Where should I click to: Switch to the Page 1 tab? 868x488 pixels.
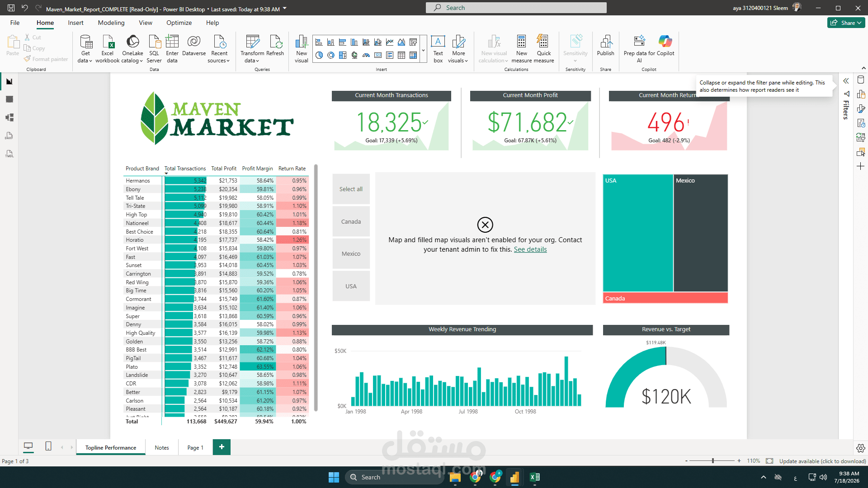tap(195, 447)
